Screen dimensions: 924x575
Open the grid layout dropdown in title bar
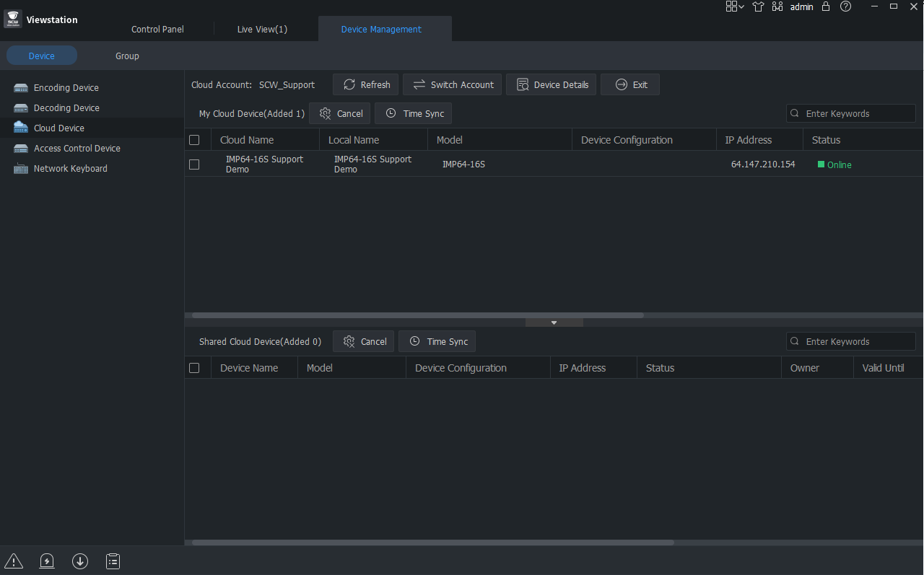[735, 6]
